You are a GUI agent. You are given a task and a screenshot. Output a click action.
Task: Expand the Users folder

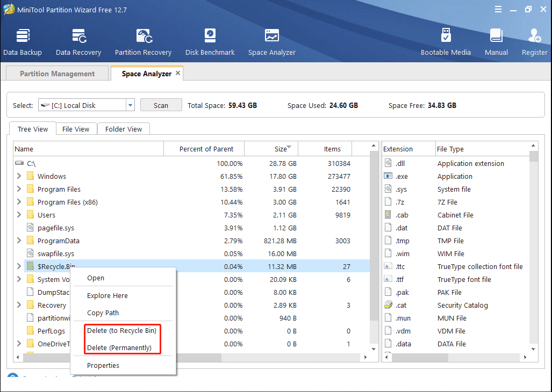(19, 215)
